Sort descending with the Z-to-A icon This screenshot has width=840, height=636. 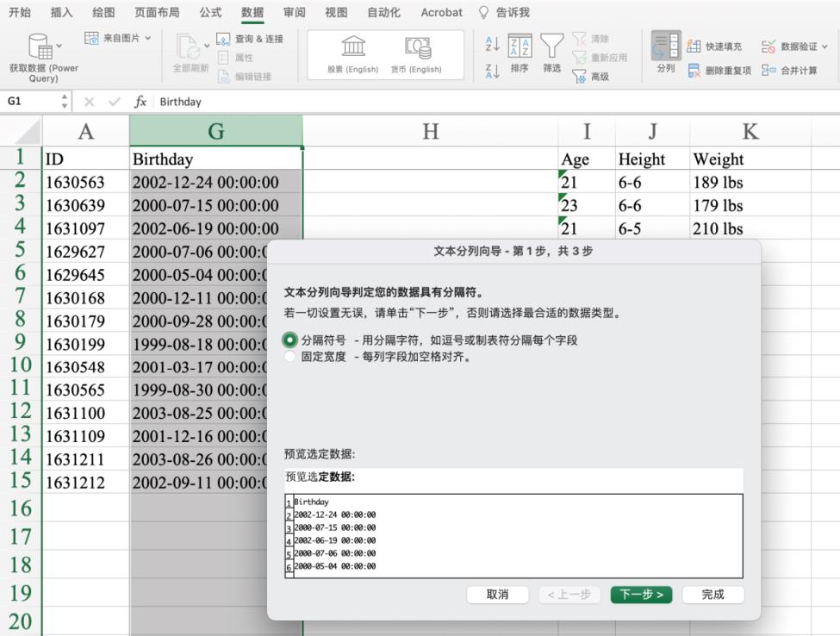[x=492, y=71]
